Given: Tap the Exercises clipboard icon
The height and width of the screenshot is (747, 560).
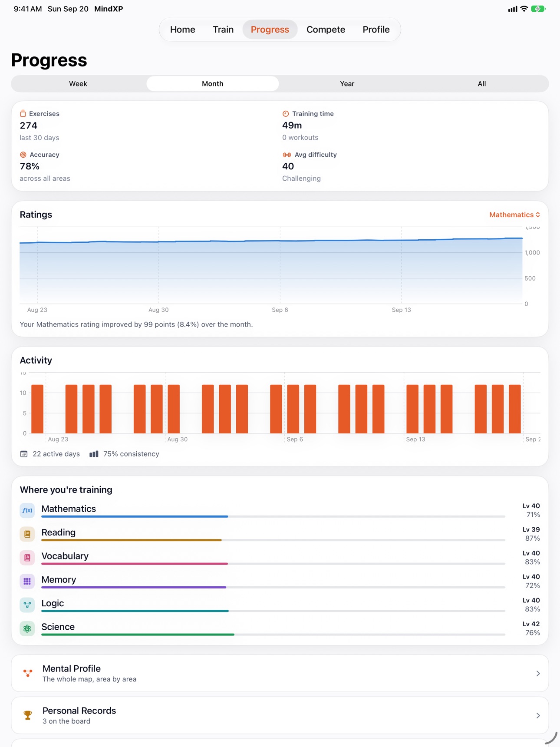Looking at the screenshot, I should click(23, 114).
